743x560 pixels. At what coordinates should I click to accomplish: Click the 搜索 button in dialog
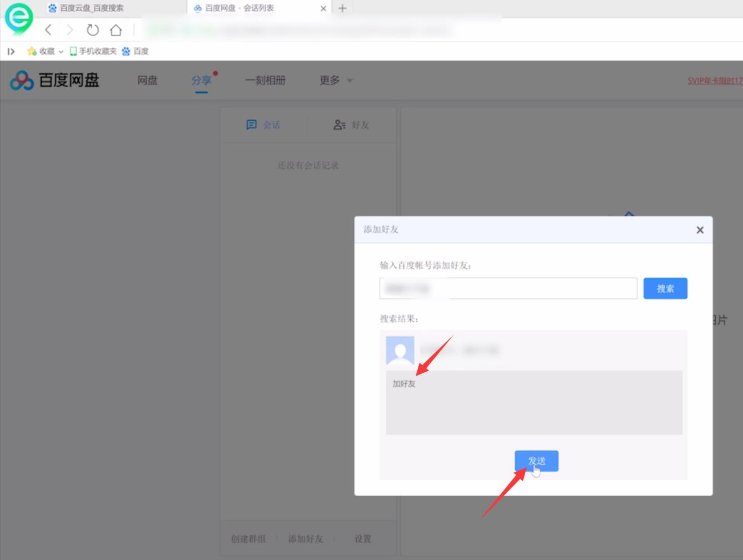(665, 288)
